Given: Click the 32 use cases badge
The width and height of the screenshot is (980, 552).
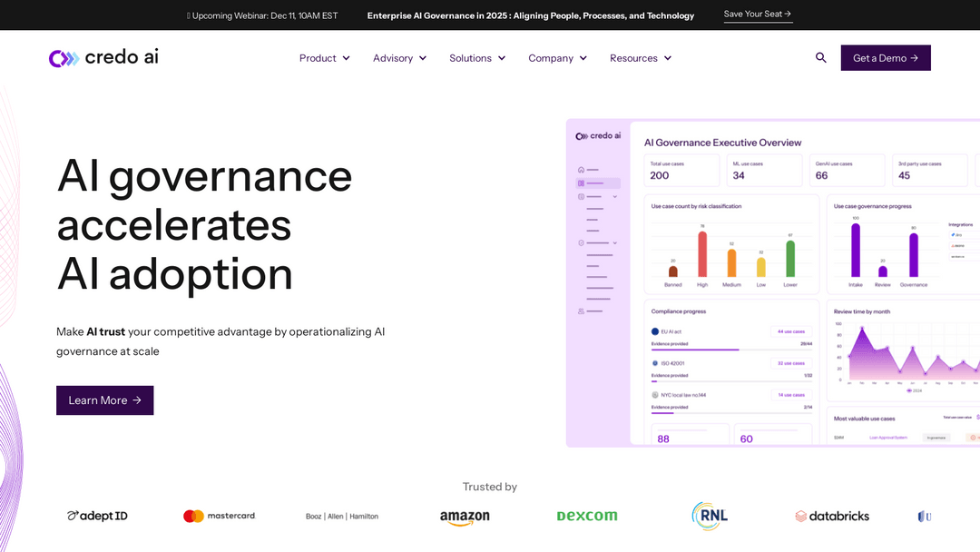Looking at the screenshot, I should click(x=791, y=363).
